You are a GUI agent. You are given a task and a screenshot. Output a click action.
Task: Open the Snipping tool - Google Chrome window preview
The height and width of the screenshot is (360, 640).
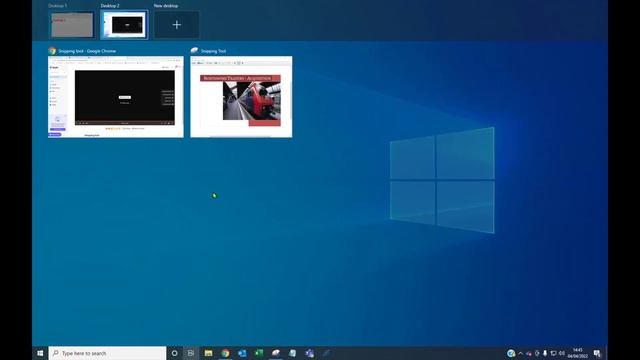(x=116, y=97)
